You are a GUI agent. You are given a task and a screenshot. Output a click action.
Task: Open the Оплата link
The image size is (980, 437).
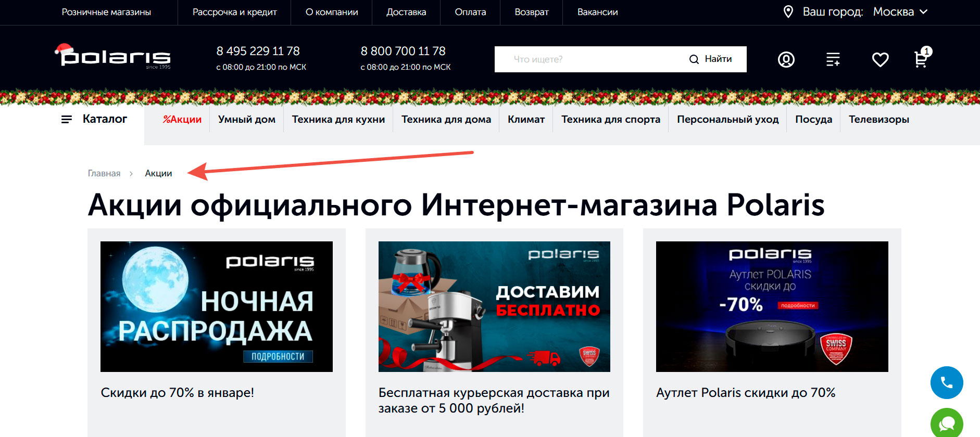tap(470, 12)
